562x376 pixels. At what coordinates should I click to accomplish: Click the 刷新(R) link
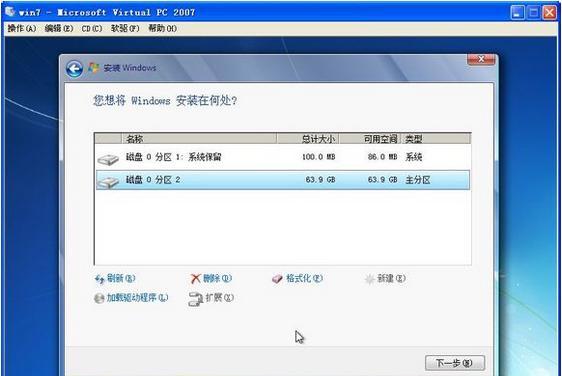coord(121,279)
